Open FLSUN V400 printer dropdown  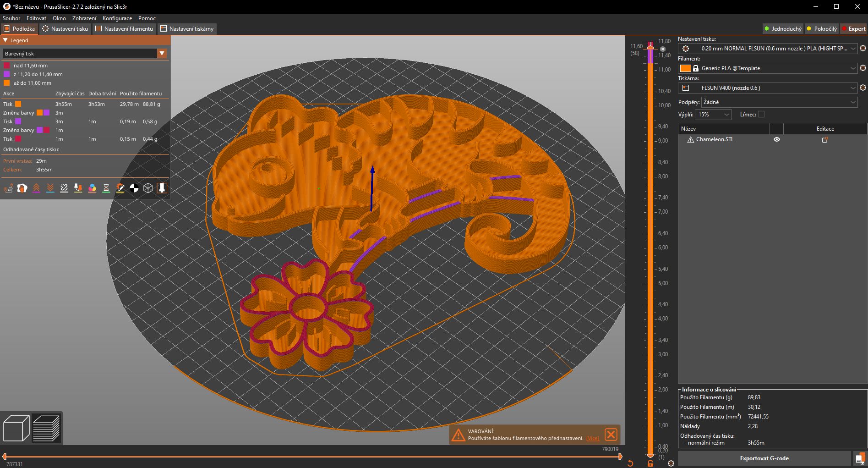coord(768,88)
